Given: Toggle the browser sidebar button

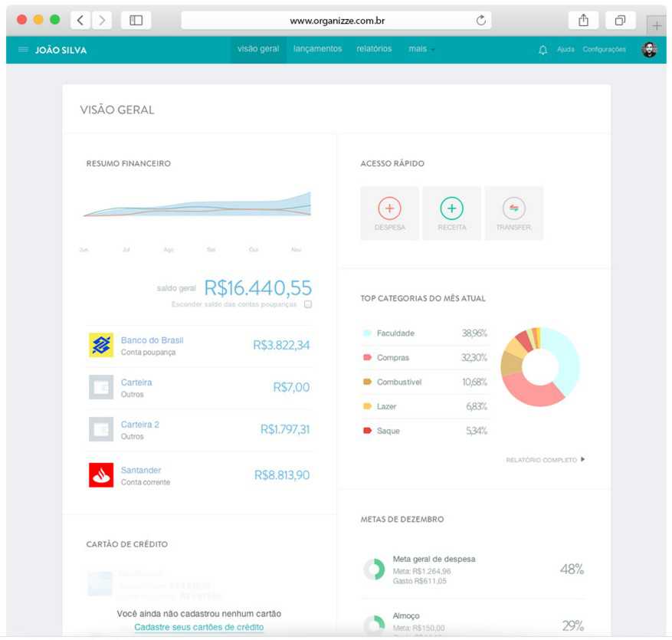Looking at the screenshot, I should click(x=136, y=21).
